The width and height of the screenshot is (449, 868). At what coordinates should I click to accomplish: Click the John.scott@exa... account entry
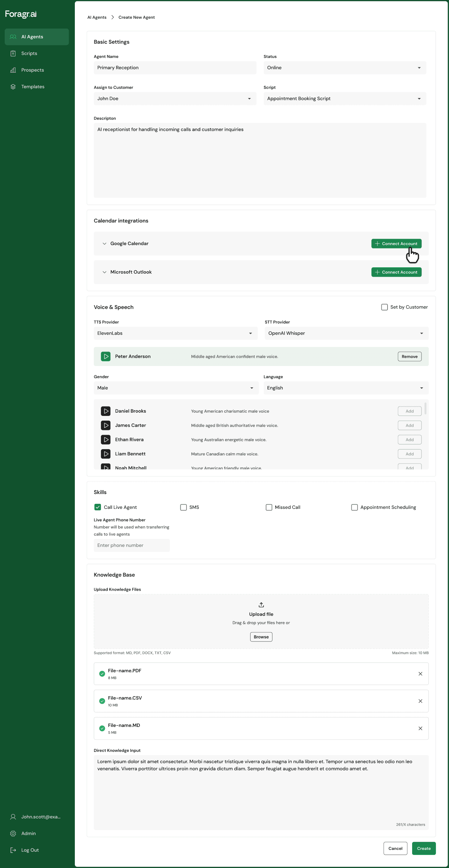[x=37, y=817]
